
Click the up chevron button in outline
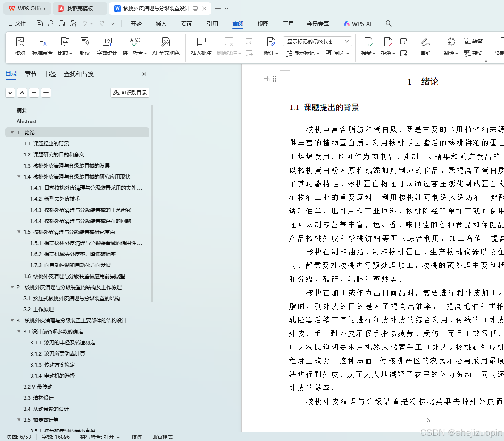coord(22,93)
